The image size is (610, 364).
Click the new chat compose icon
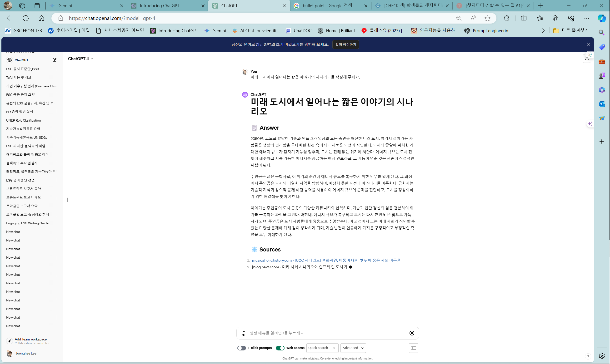click(55, 60)
